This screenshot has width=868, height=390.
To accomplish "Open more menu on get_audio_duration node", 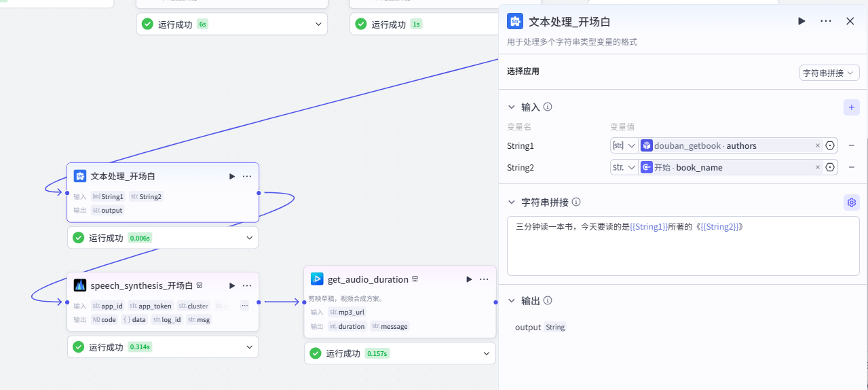I will pos(484,279).
